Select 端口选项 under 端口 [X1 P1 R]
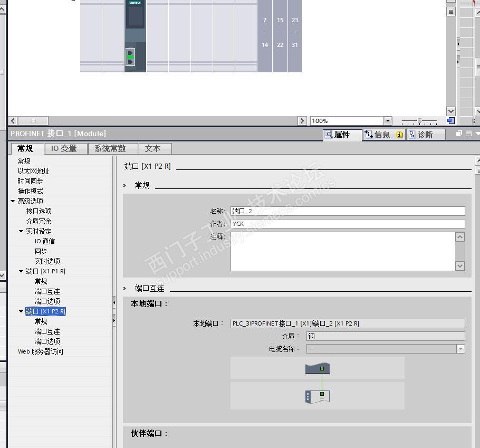 [47, 301]
